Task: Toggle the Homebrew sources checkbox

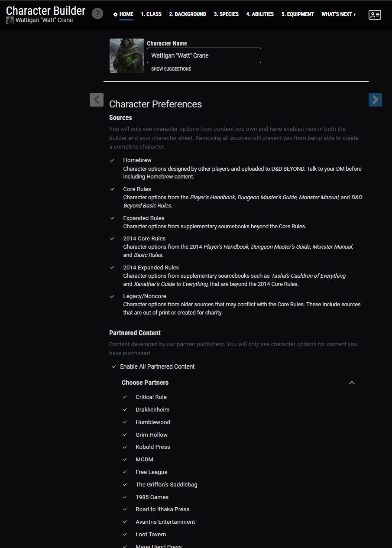Action: [113, 160]
